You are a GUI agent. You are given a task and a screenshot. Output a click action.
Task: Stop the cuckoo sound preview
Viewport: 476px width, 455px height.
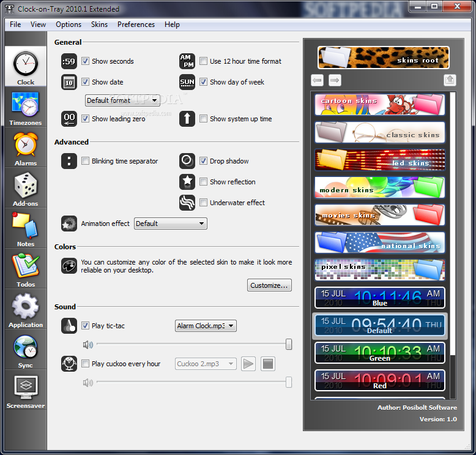coord(268,364)
